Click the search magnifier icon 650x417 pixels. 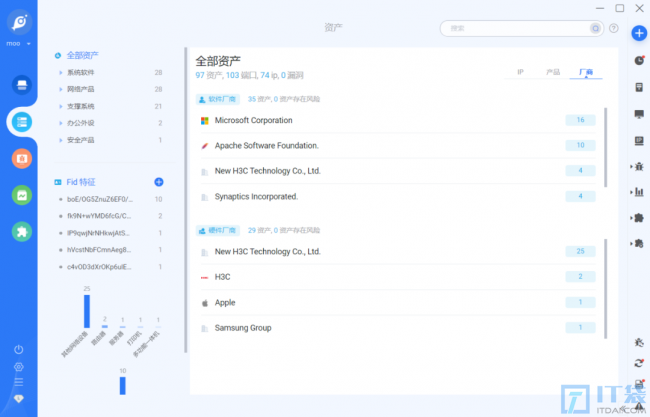[x=595, y=28]
